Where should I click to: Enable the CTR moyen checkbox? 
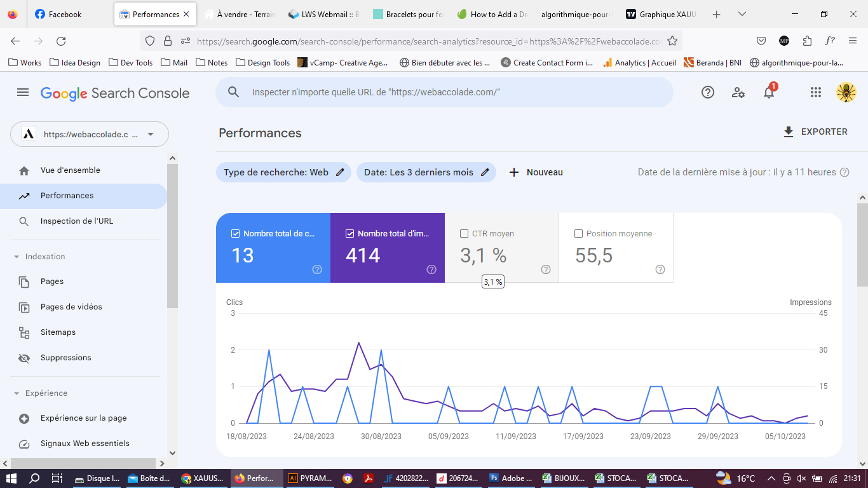click(464, 234)
